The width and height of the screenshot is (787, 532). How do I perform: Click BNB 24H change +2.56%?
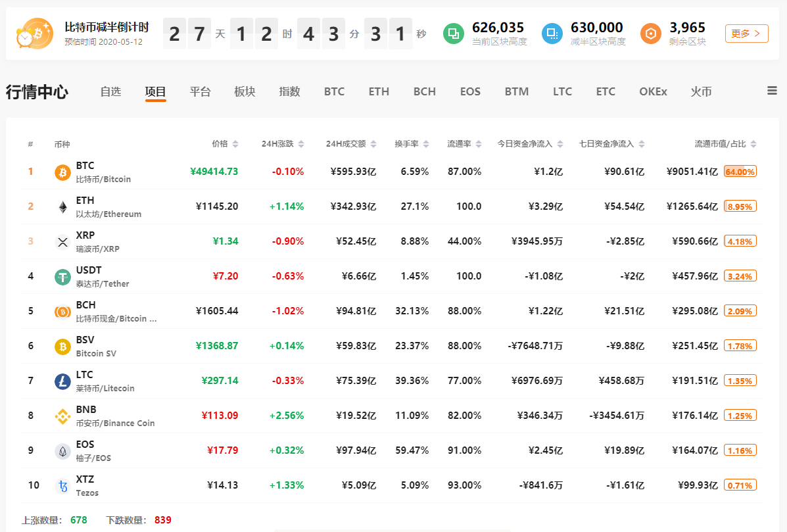(x=287, y=416)
